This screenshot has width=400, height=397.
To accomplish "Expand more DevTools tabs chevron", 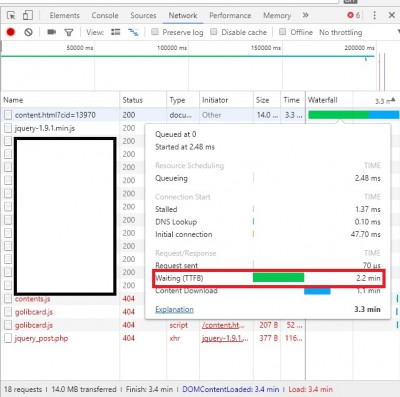I will coord(305,15).
